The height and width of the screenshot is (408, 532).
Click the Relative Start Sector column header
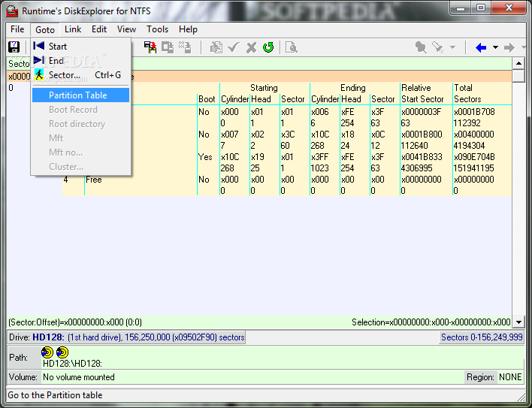(422, 93)
